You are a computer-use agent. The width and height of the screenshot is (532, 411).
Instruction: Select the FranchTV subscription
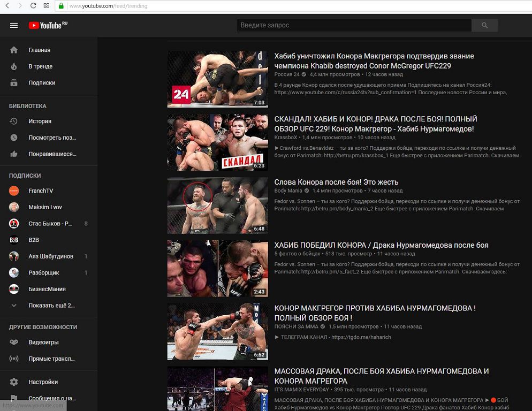click(x=49, y=191)
